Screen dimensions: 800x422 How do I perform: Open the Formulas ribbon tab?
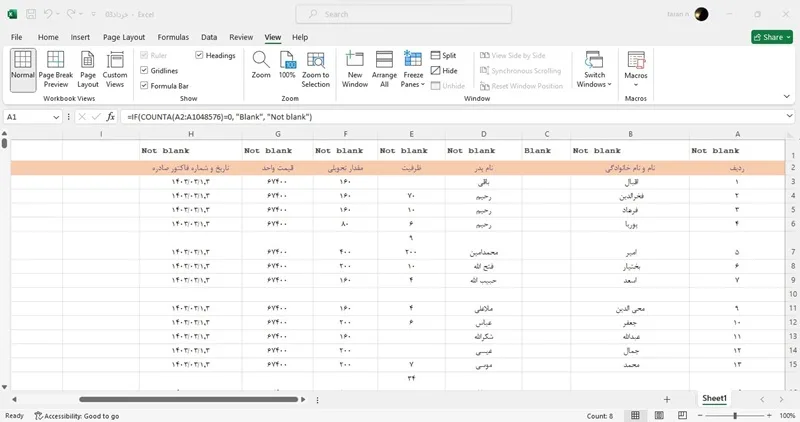coord(173,37)
